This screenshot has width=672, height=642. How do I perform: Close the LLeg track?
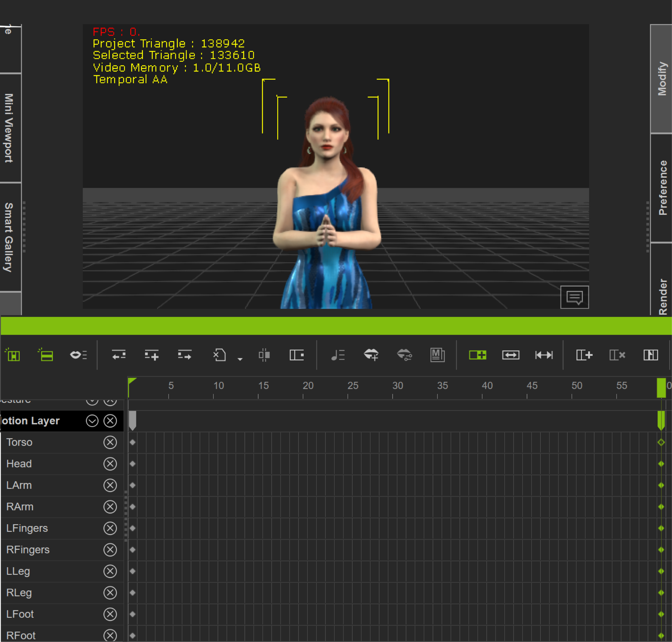tap(110, 571)
